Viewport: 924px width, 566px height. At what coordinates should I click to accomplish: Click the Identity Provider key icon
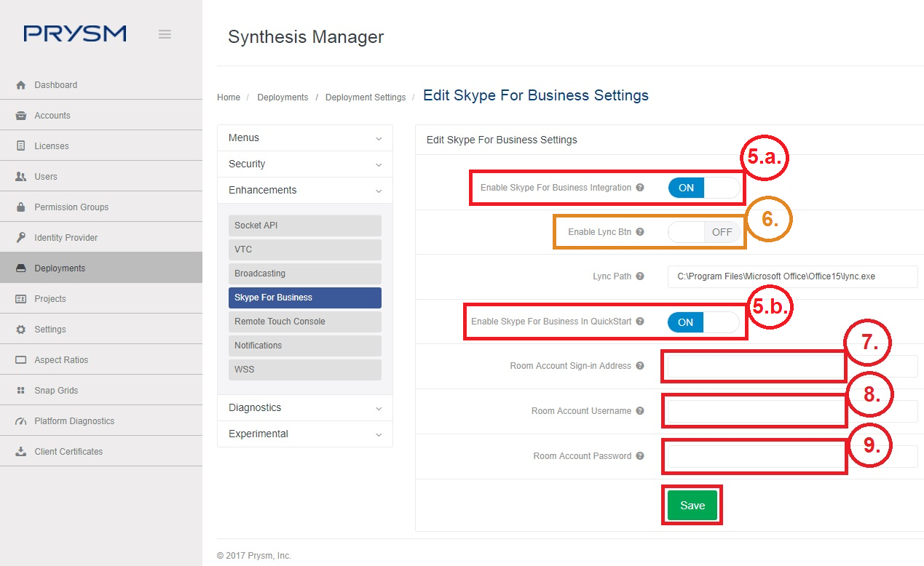20,238
